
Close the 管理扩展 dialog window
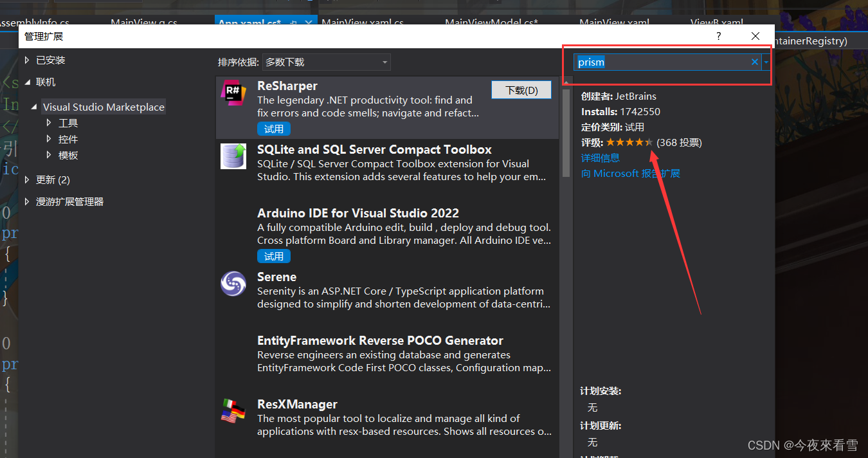coord(755,37)
